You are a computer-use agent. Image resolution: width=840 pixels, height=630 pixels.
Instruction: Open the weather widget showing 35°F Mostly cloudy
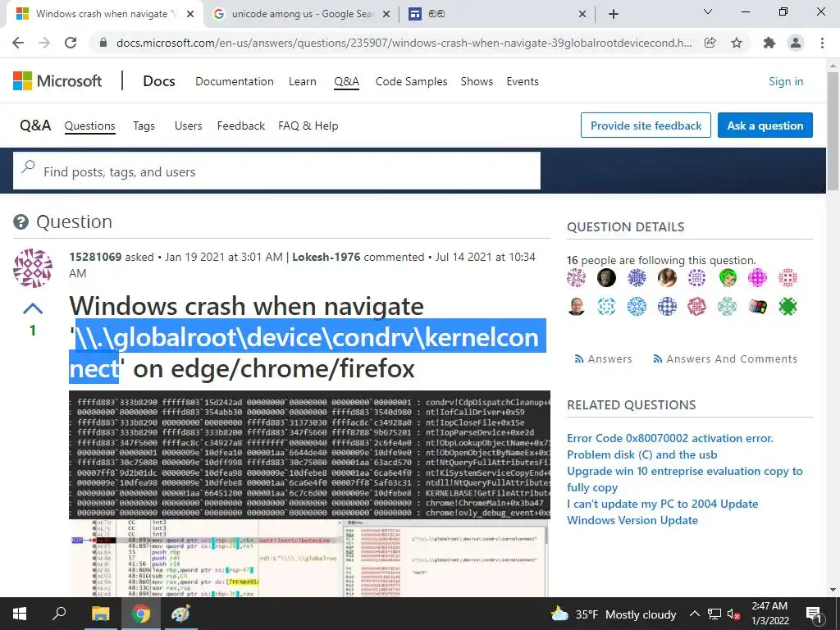tap(614, 614)
